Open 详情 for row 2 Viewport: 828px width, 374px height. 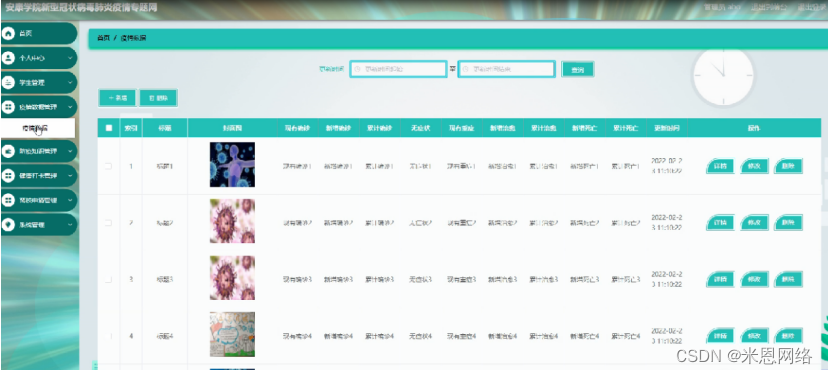tap(720, 223)
